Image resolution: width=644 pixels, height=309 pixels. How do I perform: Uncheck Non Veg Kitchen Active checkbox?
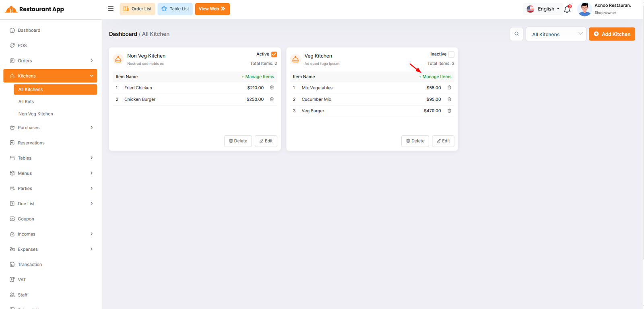point(274,54)
